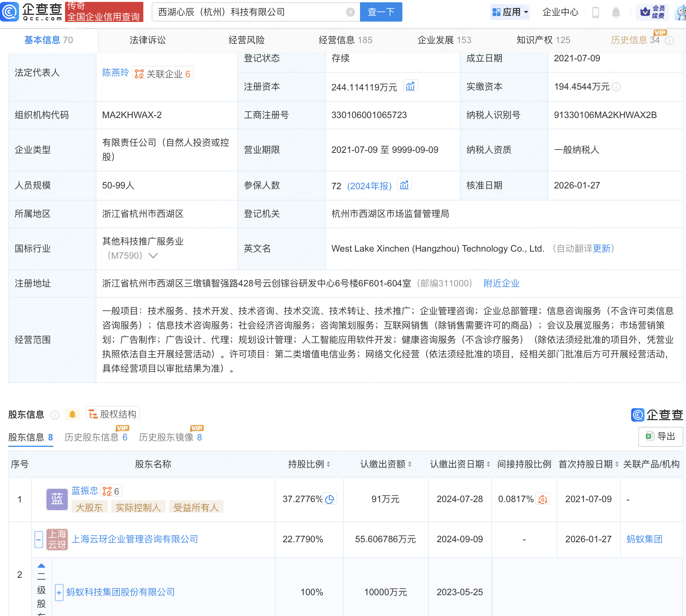The width and height of the screenshot is (686, 616).
Task: Click the mobile phone icon in header
Action: click(595, 12)
